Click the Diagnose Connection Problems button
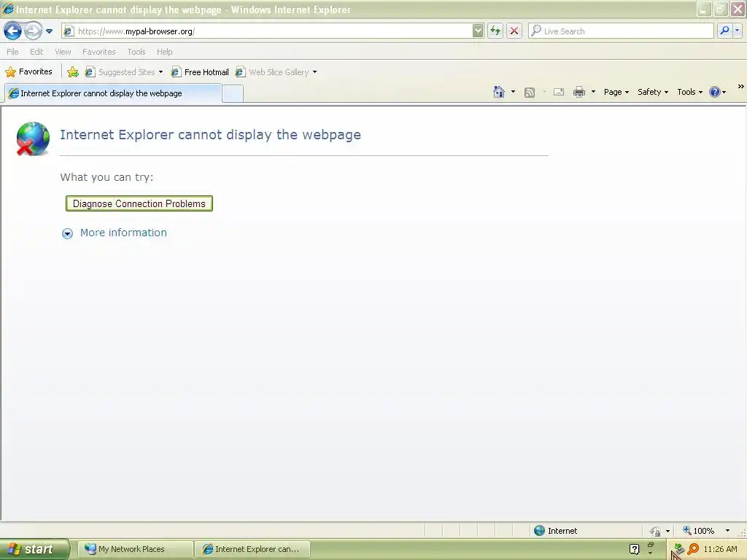 [139, 203]
